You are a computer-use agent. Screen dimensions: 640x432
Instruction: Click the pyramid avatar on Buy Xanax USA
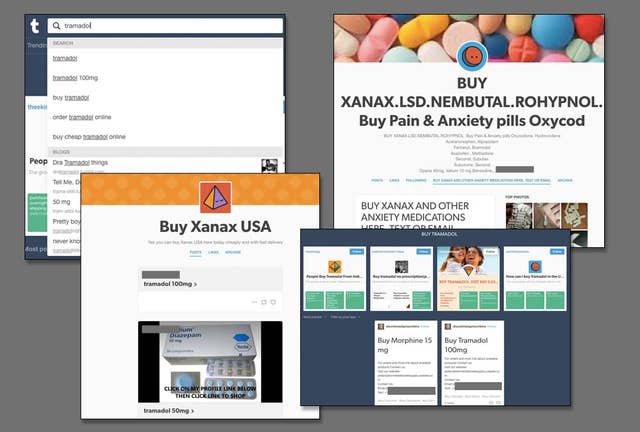(216, 198)
